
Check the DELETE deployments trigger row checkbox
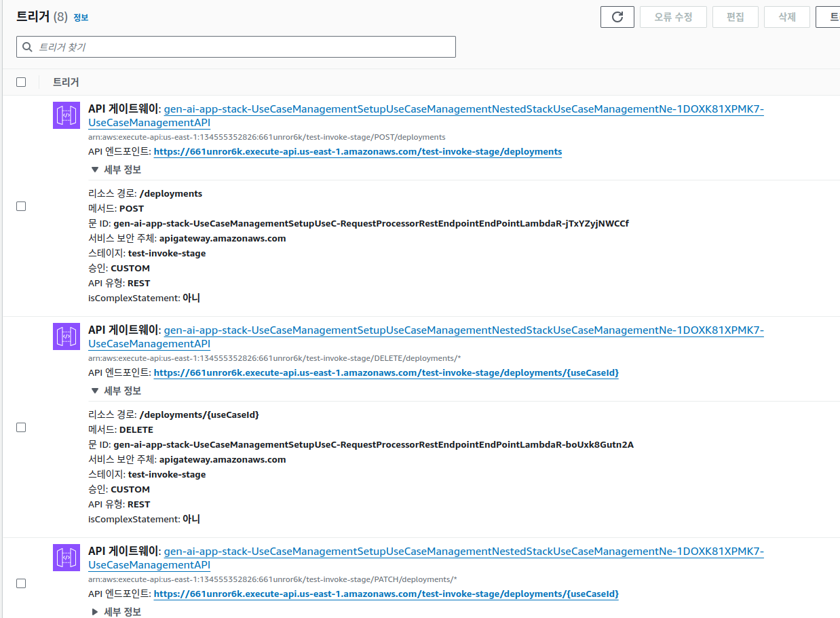[x=21, y=427]
